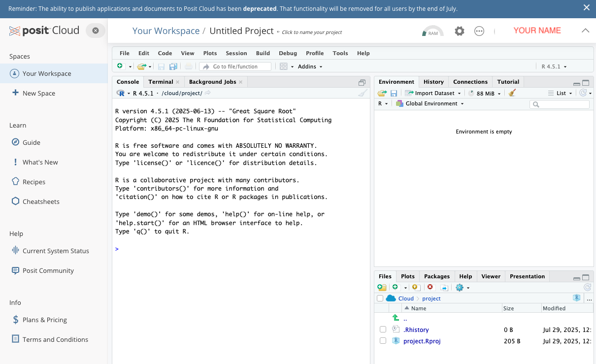The image size is (596, 364).
Task: Click the RAM usage gauge icon
Action: point(432,32)
